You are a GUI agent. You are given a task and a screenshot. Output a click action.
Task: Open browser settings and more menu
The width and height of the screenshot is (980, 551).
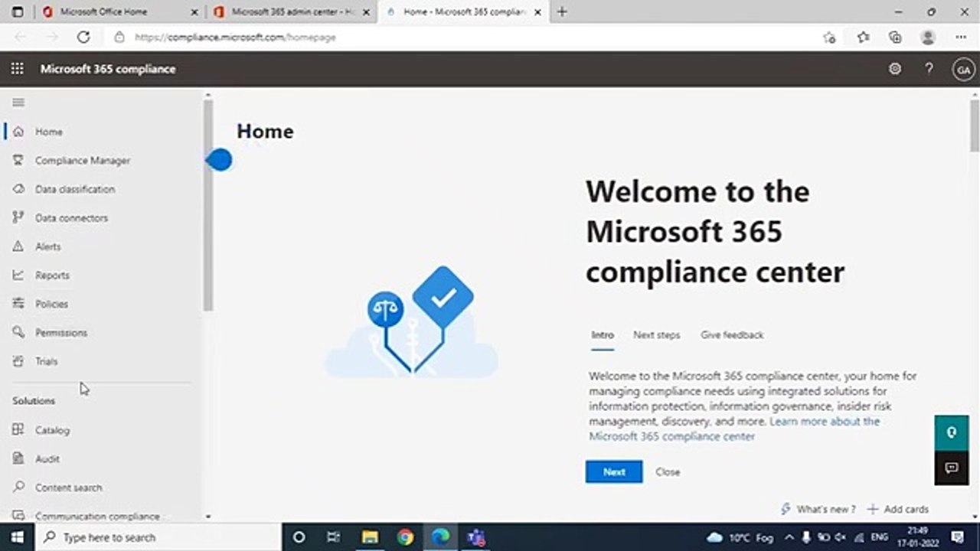coord(961,37)
